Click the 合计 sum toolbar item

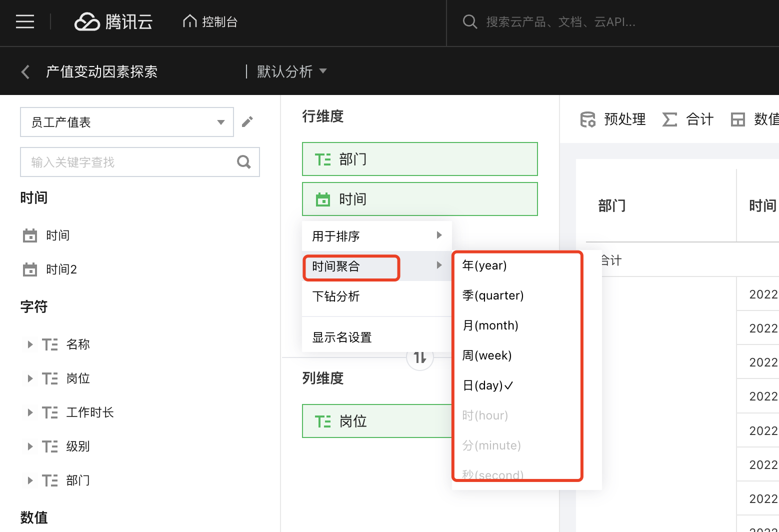[688, 119]
